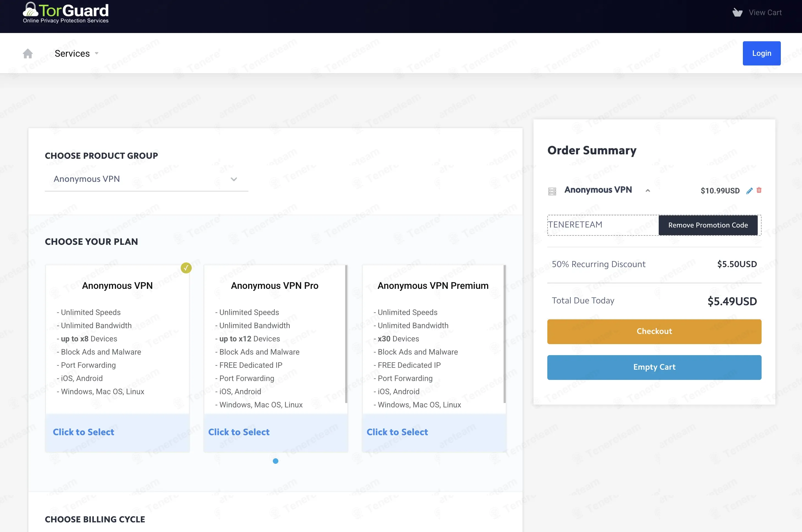This screenshot has height=532, width=802.
Task: Click the 'x30 Devices' feature line
Action: coord(396,339)
